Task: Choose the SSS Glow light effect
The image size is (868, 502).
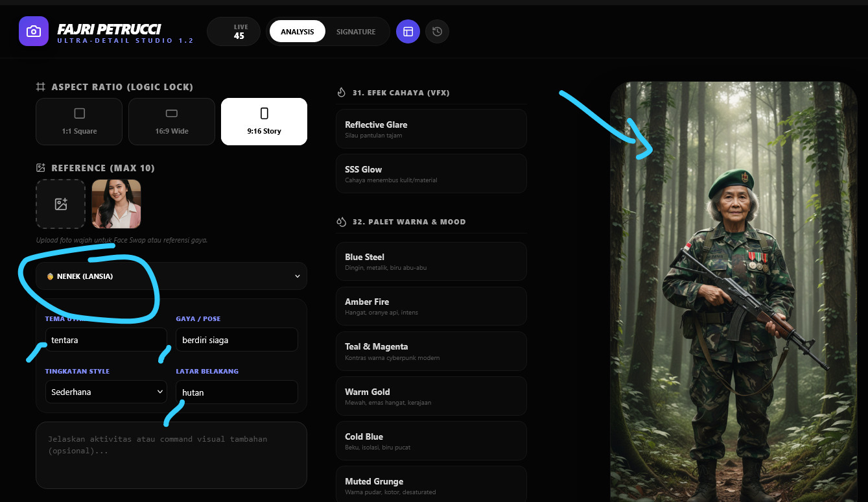Action: tap(431, 173)
